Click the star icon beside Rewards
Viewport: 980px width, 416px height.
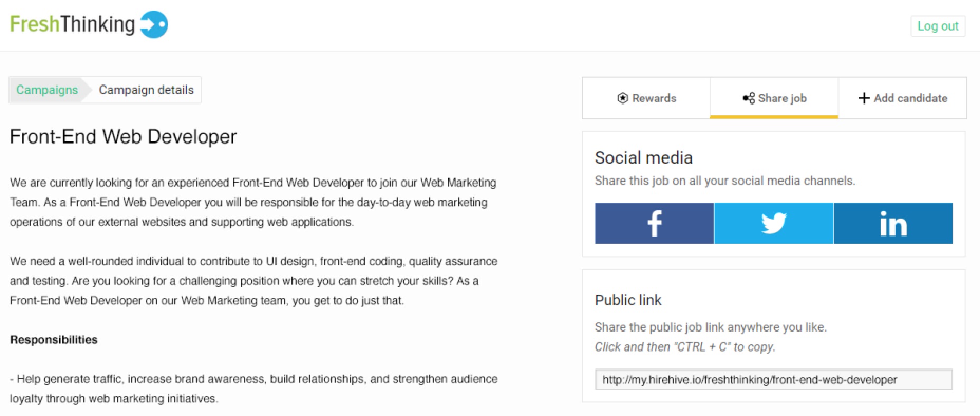[x=623, y=98]
